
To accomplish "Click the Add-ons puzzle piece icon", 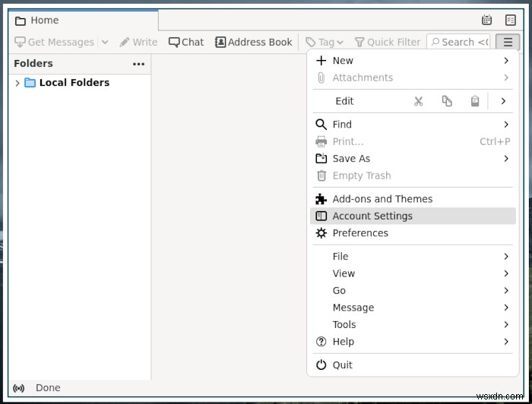I will click(x=321, y=199).
